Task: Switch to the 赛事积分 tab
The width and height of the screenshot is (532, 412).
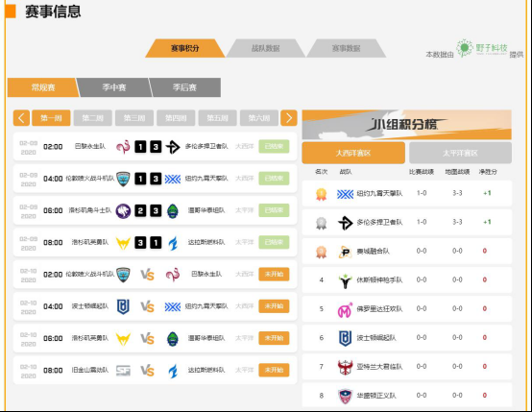Action: point(185,48)
